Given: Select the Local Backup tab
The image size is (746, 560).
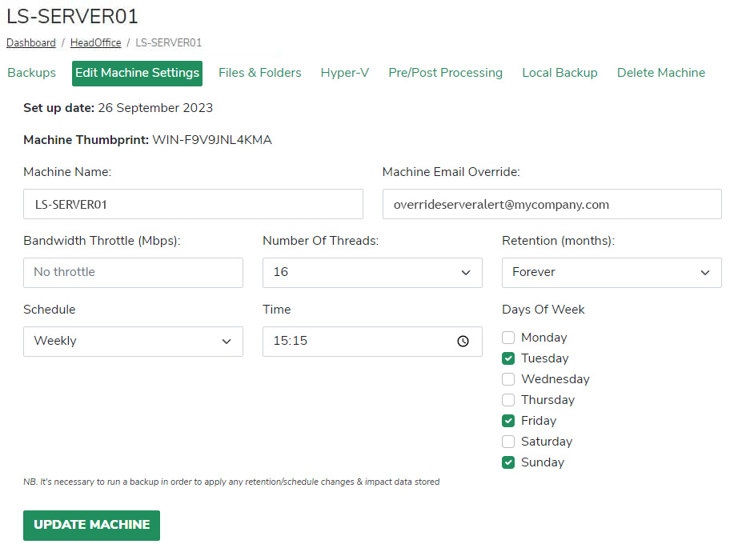Looking at the screenshot, I should 559,73.
